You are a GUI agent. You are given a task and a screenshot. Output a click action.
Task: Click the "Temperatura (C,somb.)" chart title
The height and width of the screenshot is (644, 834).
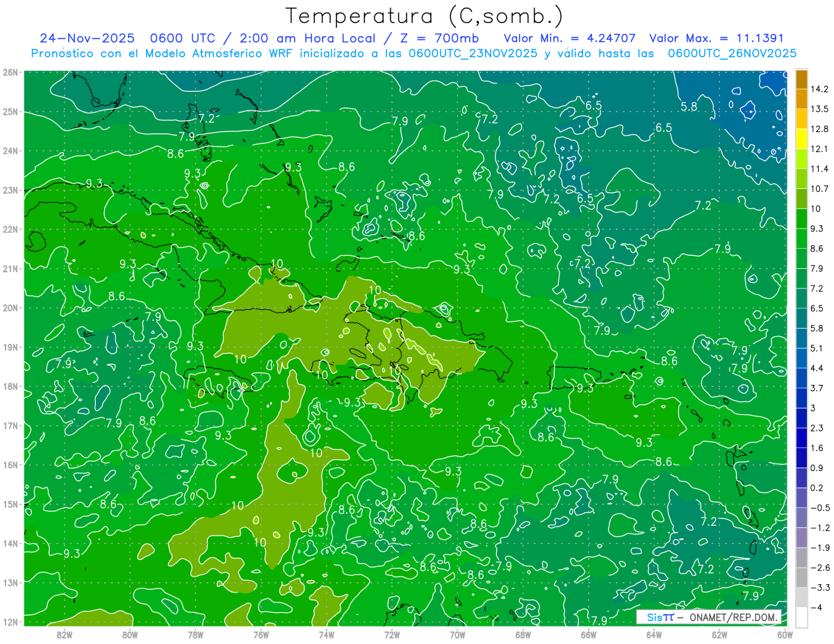pyautogui.click(x=424, y=16)
